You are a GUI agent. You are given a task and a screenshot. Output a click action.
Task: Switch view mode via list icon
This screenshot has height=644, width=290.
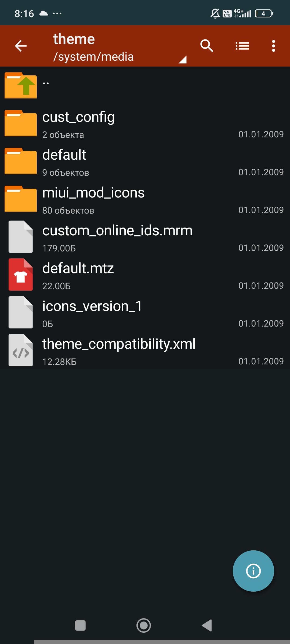click(242, 46)
